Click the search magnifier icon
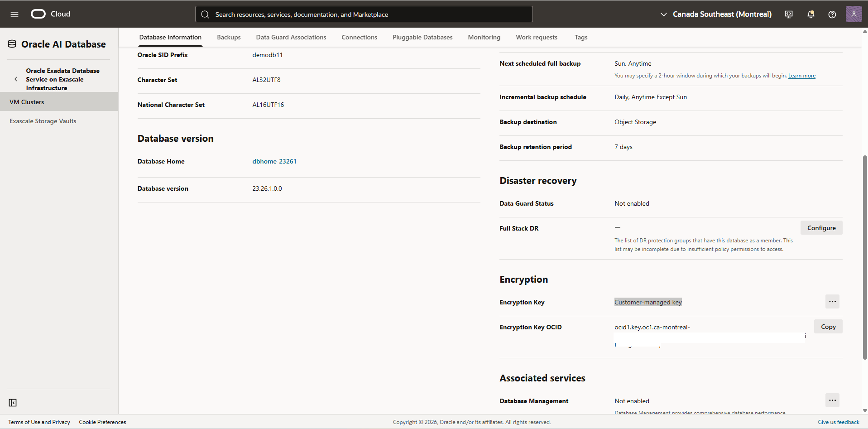 point(205,14)
